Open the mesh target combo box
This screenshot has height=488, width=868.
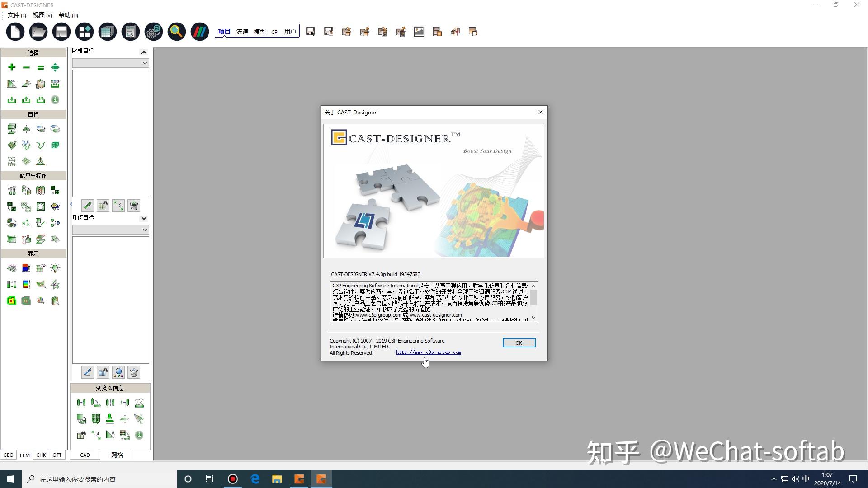coord(111,63)
